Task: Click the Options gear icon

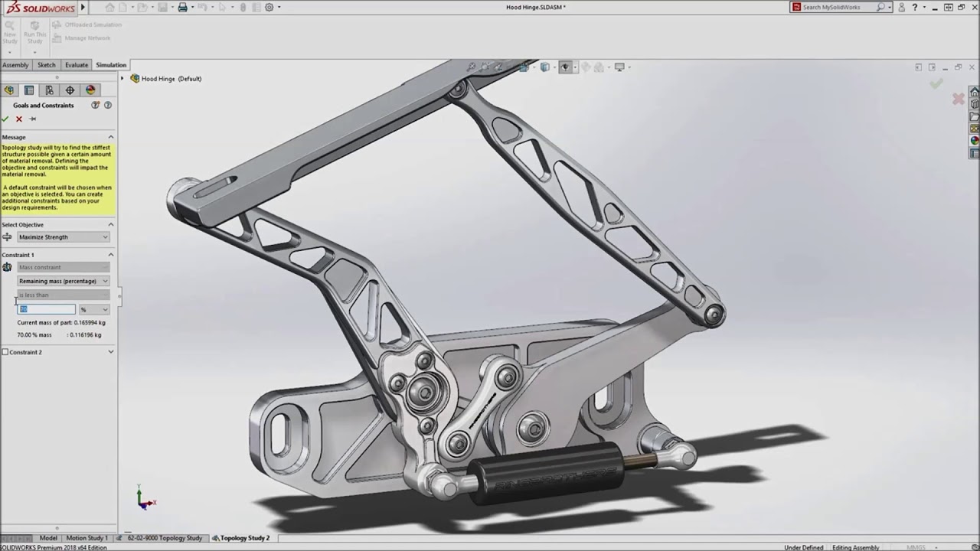Action: point(269,8)
